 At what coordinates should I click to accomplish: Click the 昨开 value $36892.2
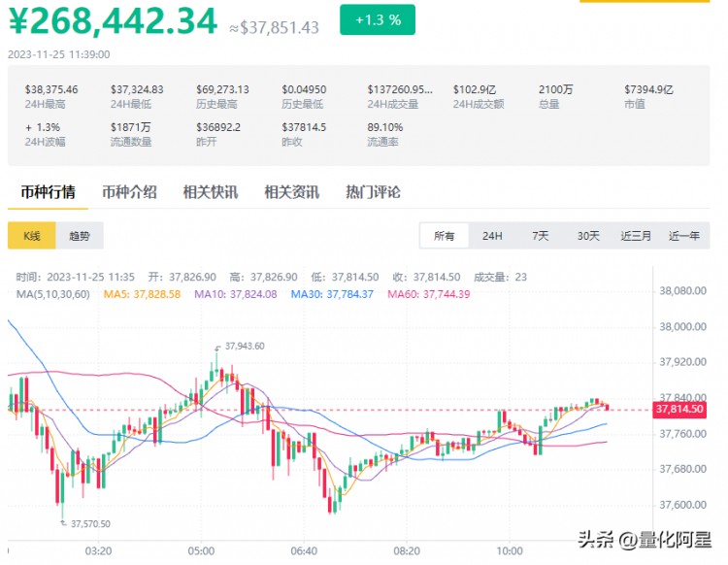point(218,127)
